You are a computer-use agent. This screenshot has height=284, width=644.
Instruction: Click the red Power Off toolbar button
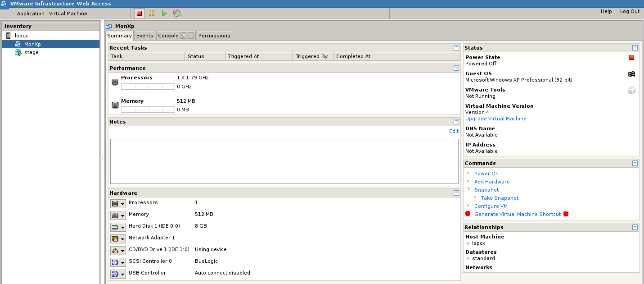click(x=140, y=14)
